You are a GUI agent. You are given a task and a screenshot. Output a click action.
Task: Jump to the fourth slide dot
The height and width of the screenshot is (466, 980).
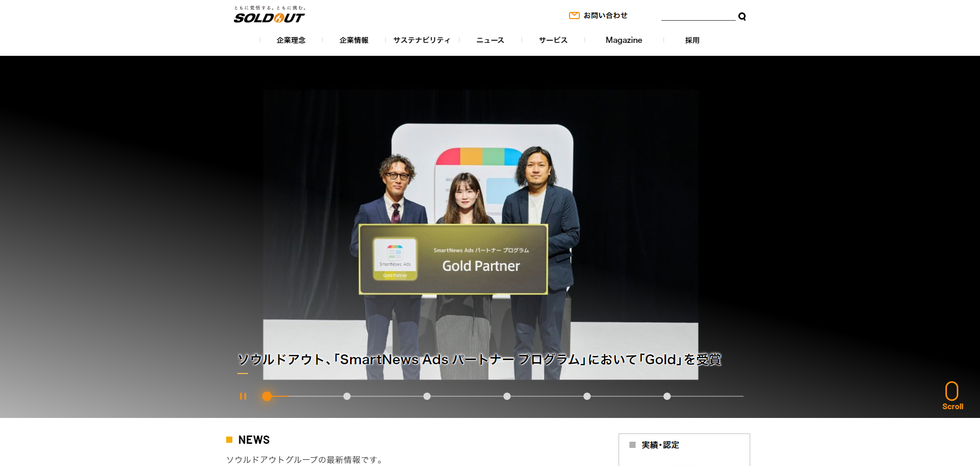coord(507,396)
